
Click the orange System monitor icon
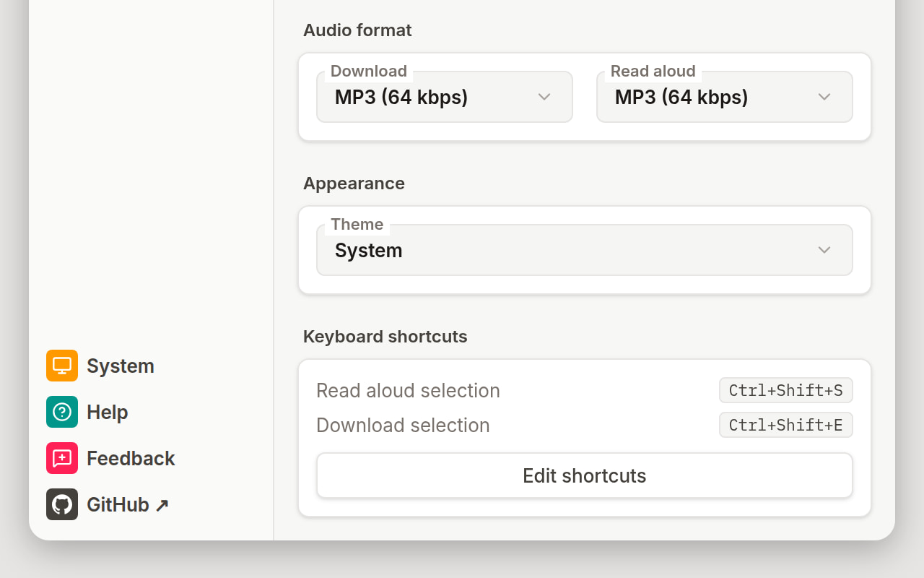click(x=62, y=366)
